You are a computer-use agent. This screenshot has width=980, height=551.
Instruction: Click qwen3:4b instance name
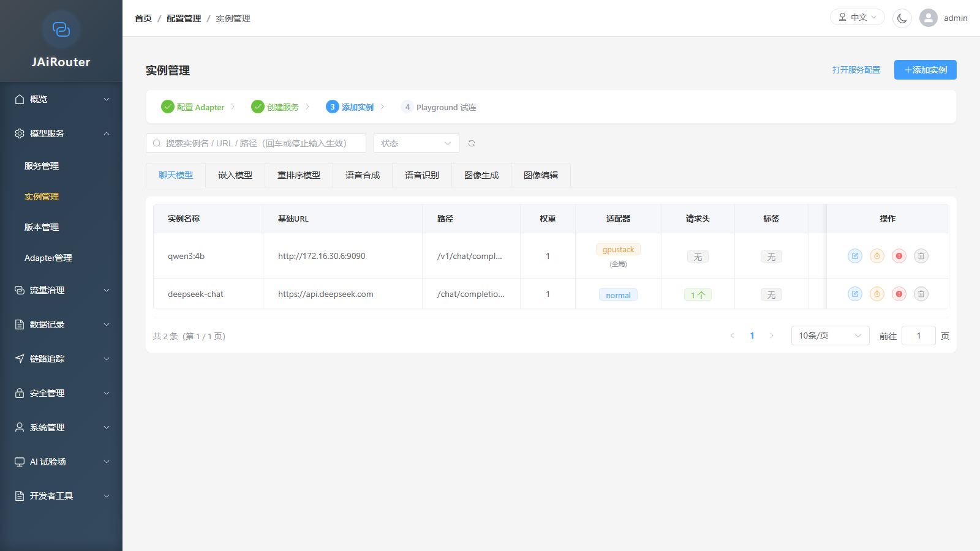186,256
